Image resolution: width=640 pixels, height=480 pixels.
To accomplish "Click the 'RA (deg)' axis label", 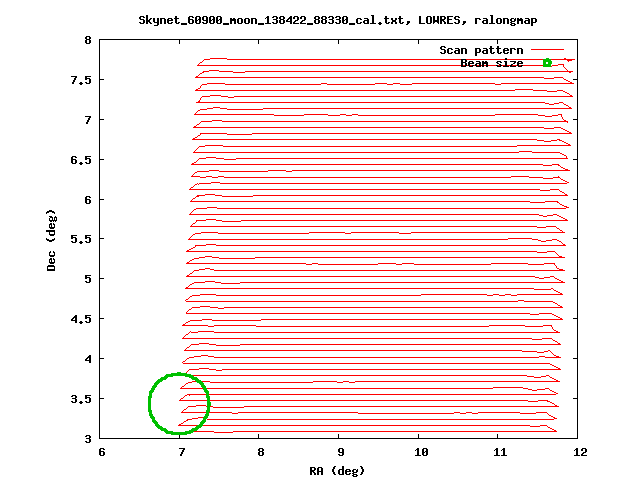I will [x=337, y=471].
